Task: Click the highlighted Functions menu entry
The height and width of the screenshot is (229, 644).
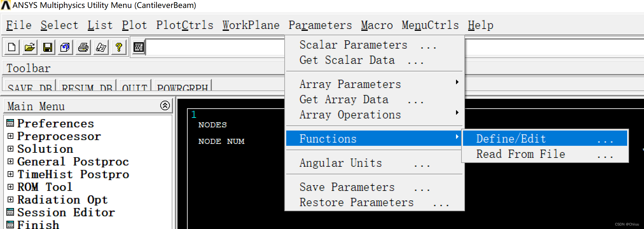Action: pyautogui.click(x=374, y=139)
